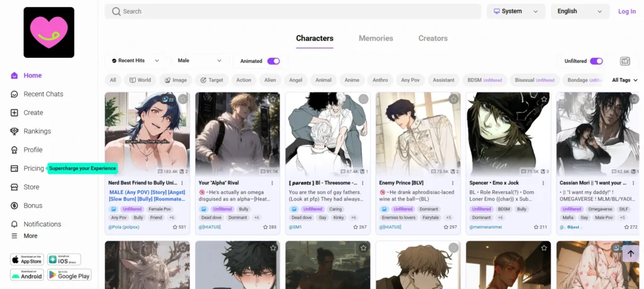
Task: Open Notifications from sidebar
Action: pyautogui.click(x=36, y=224)
